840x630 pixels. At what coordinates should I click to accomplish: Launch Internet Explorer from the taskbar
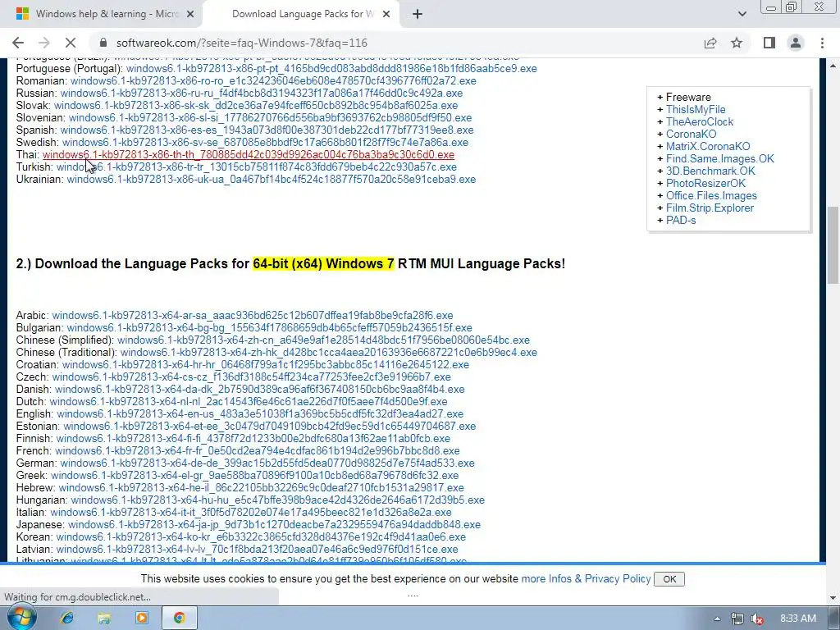pos(67,619)
